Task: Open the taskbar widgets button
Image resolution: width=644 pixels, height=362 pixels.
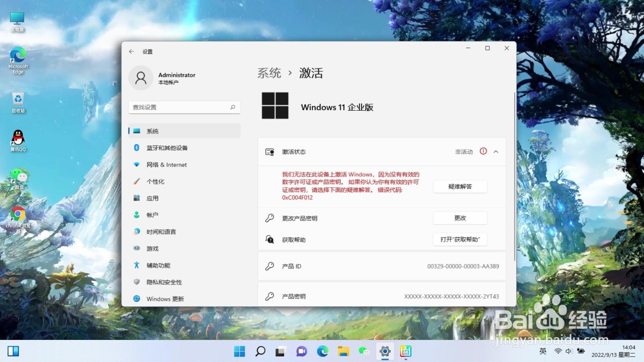Action: (13, 351)
